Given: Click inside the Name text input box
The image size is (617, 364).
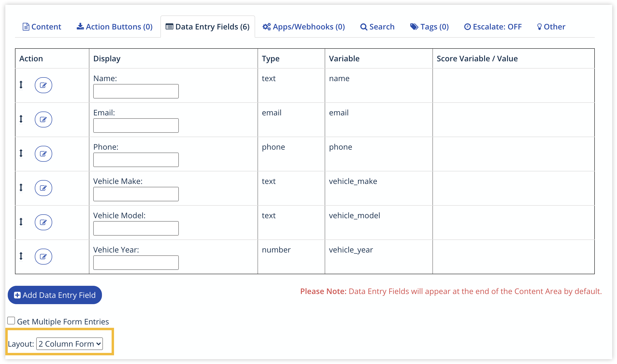Looking at the screenshot, I should pos(136,91).
